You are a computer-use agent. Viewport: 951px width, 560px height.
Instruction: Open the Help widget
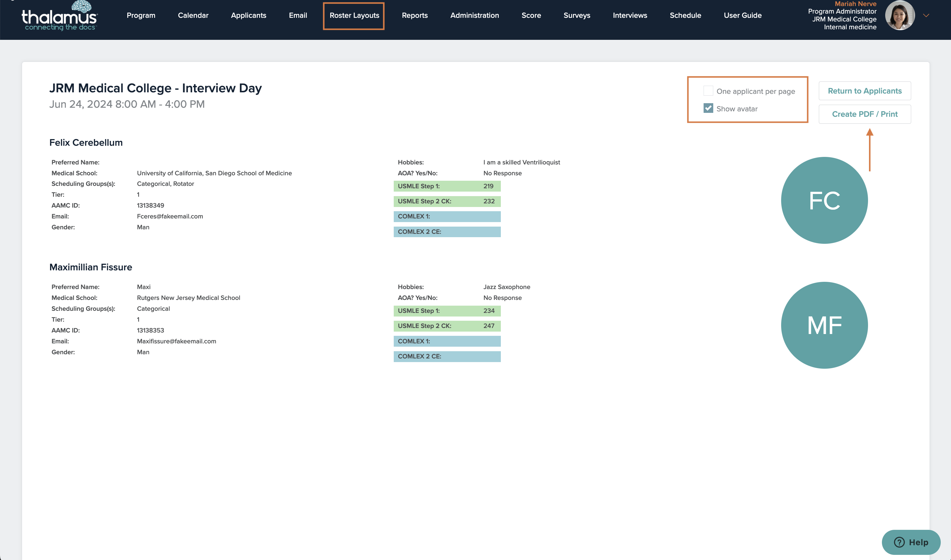911,542
